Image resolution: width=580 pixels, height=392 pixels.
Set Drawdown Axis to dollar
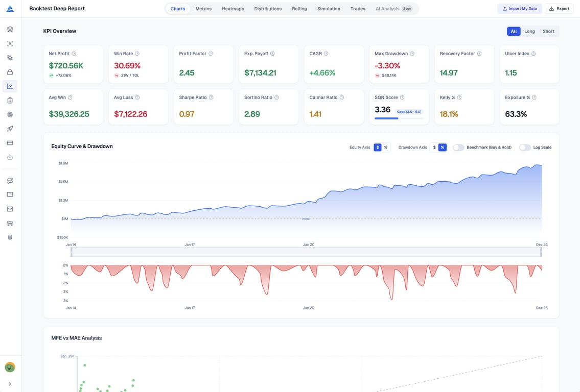tap(434, 148)
